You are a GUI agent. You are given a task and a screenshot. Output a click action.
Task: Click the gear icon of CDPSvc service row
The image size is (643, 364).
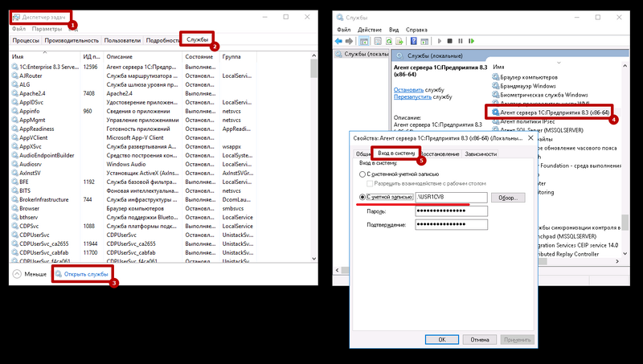click(x=15, y=226)
